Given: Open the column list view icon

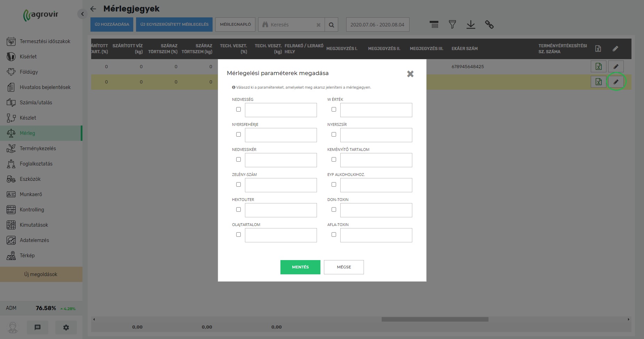Looking at the screenshot, I should coord(434,25).
